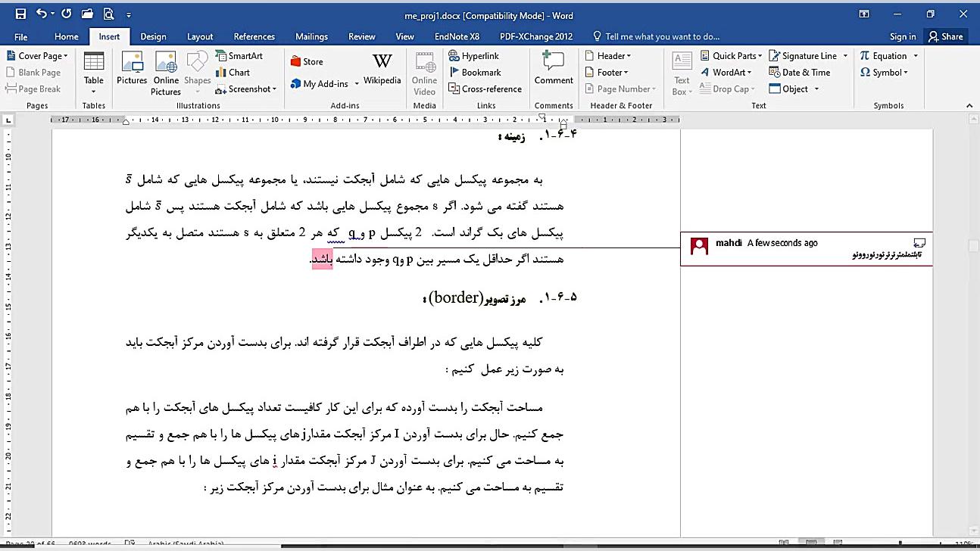Open the Print Preview quick access icon
980x551 pixels.
(108, 14)
